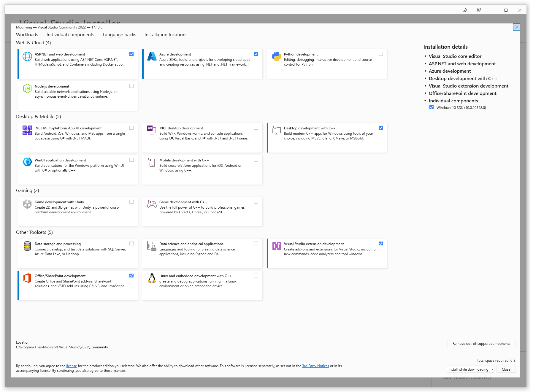Open the license link
This screenshot has width=533, height=392.
tap(72, 366)
